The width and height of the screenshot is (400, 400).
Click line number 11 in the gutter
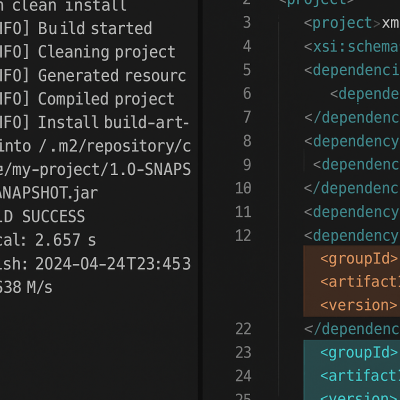click(243, 212)
